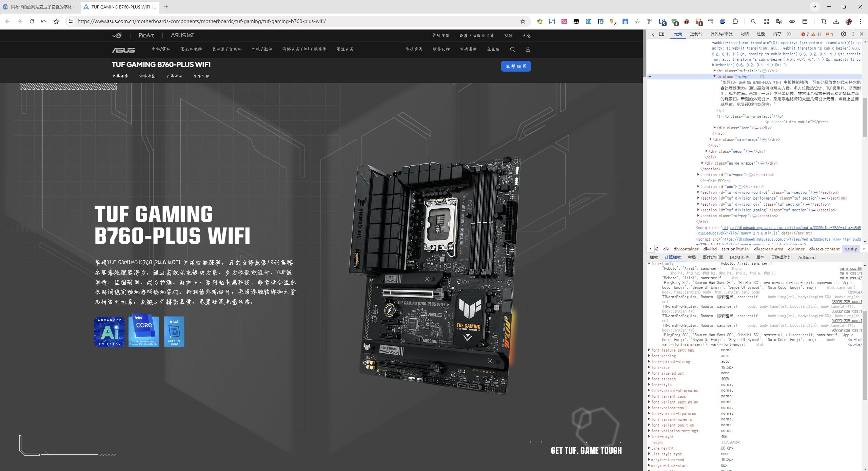Bookmark this page with the address bar star

pos(523,21)
